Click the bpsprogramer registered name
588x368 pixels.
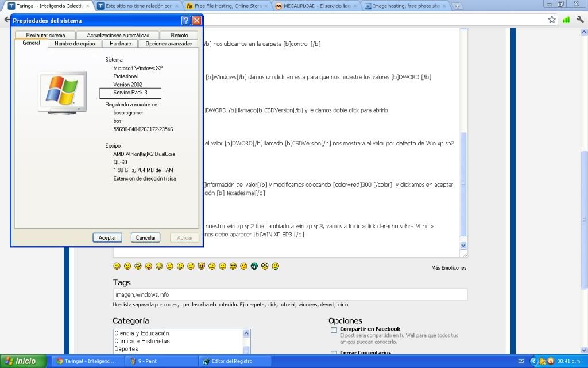[x=128, y=113]
